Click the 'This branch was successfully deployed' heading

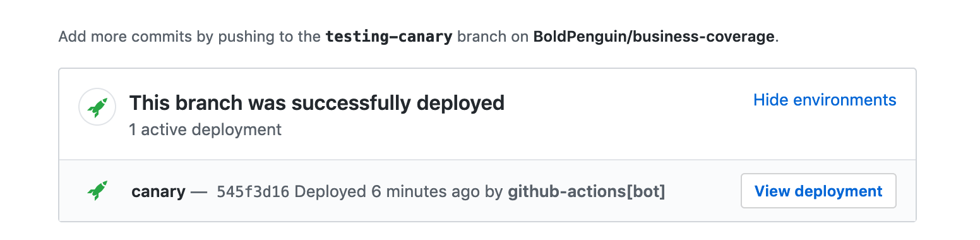[317, 102]
